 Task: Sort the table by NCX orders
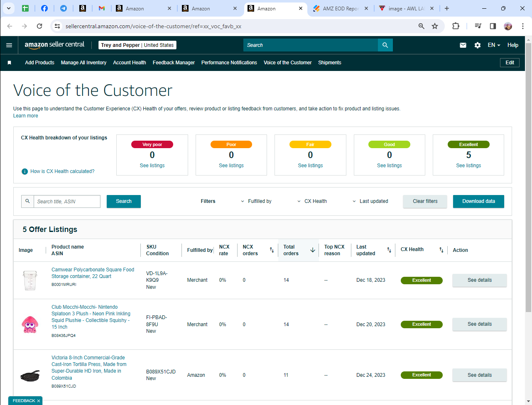coord(272,250)
